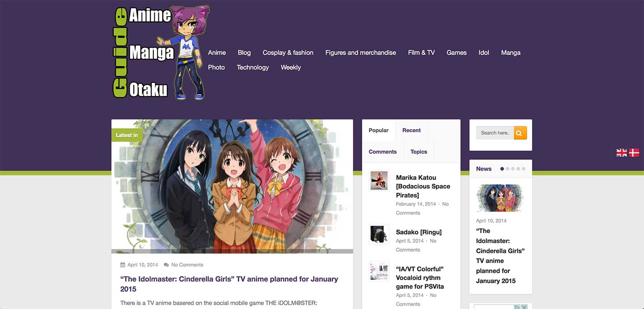Select the third News slider dot
This screenshot has height=309, width=644.
click(x=513, y=169)
